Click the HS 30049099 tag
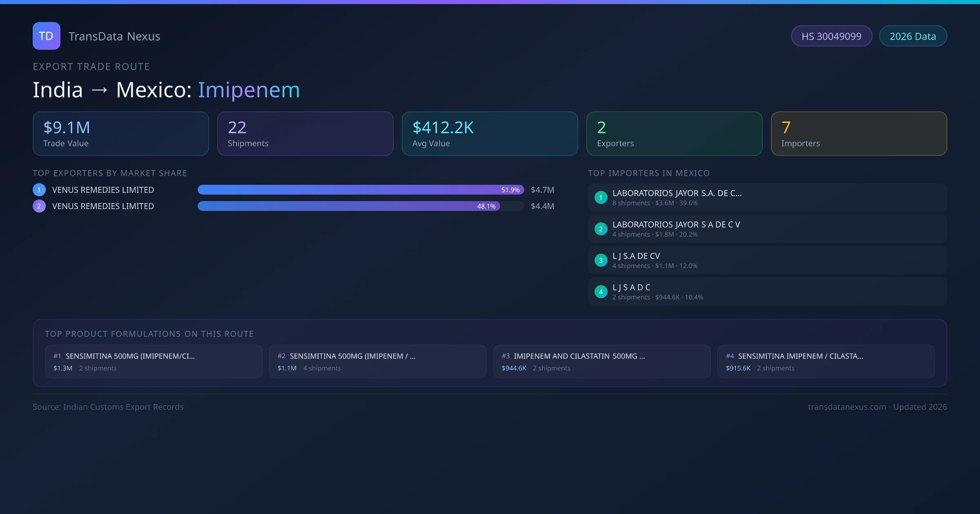 [831, 36]
